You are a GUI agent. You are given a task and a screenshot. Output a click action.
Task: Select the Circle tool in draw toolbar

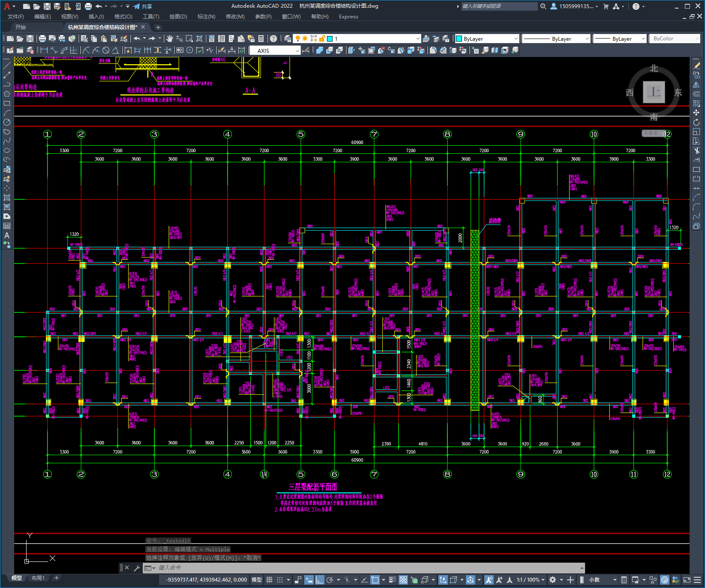click(x=7, y=122)
